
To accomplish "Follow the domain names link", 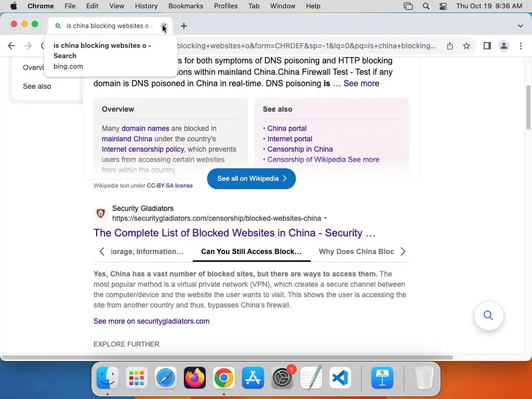I will 145,129.
